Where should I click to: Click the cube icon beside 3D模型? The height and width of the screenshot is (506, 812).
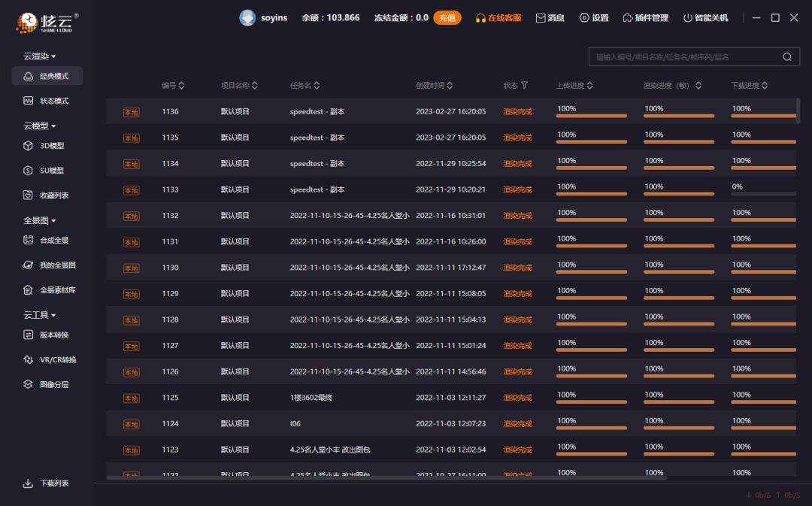[x=28, y=146]
